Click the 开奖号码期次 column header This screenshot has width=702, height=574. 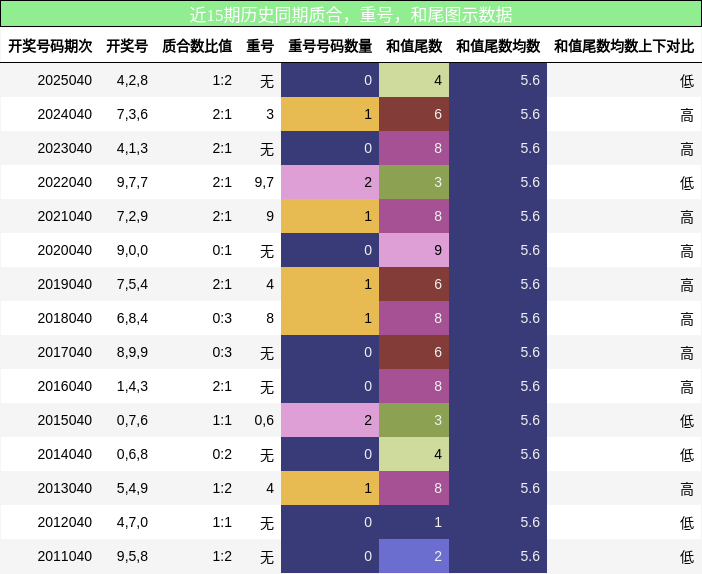pos(50,46)
